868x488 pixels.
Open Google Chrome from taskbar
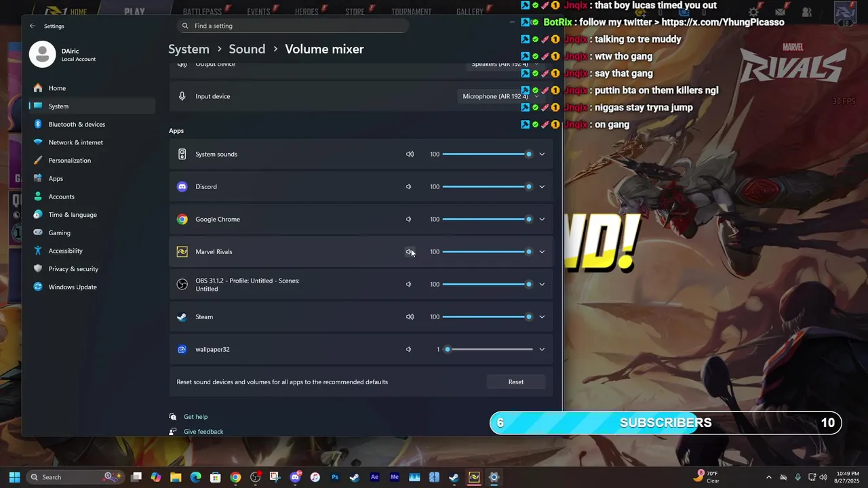(235, 477)
